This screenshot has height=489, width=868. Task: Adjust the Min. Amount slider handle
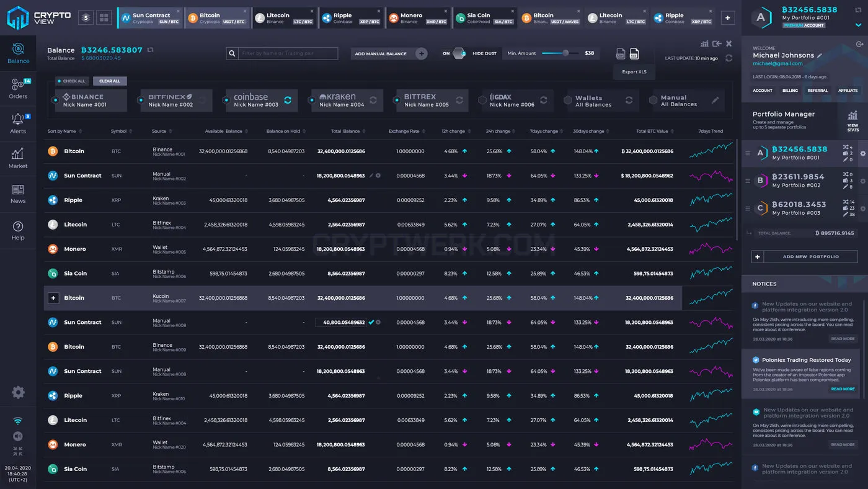tap(565, 53)
